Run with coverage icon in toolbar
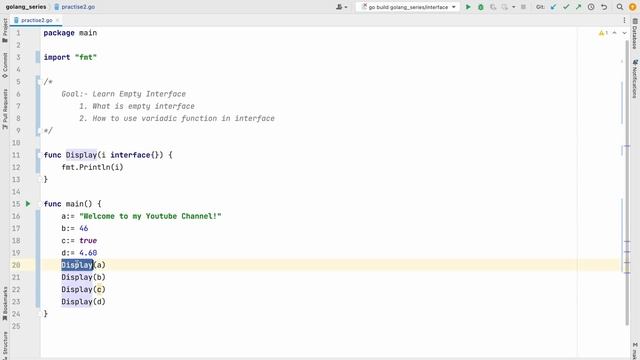This screenshot has width=640, height=360. pyautogui.click(x=493, y=7)
